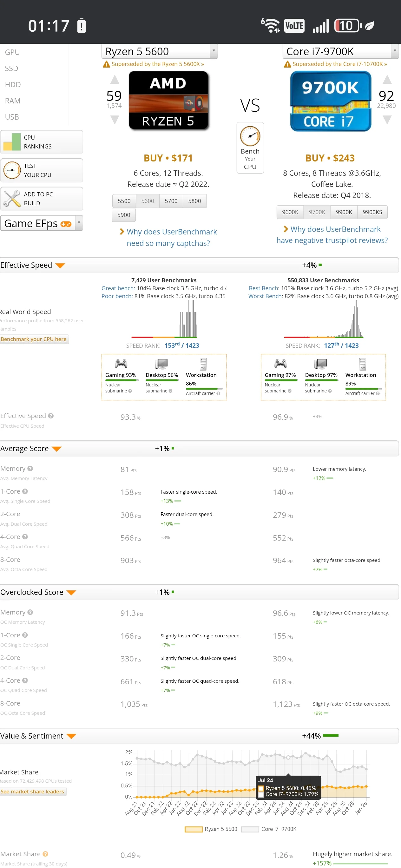Click the Bench Your CPU speedometer icon
This screenshot has width=401, height=868.
tap(250, 136)
